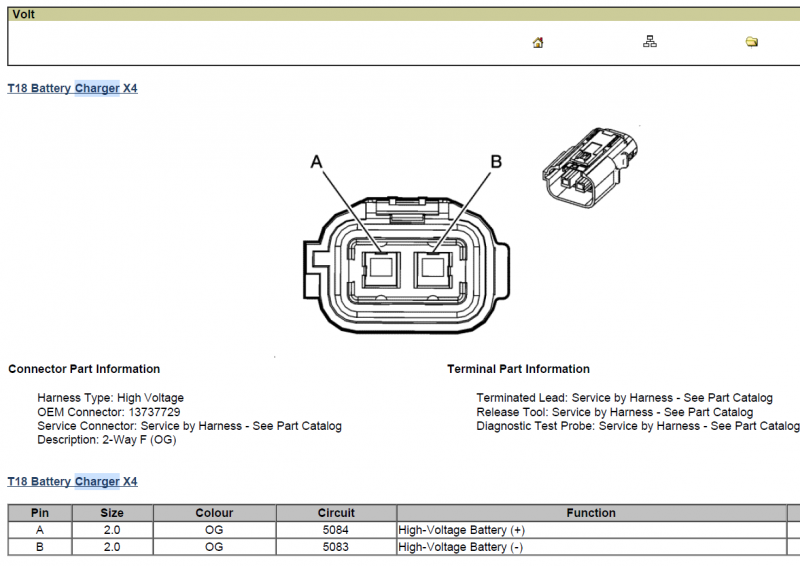Open the site map hierarchy icon
Image resolution: width=800 pixels, height=566 pixels.
pyautogui.click(x=649, y=41)
